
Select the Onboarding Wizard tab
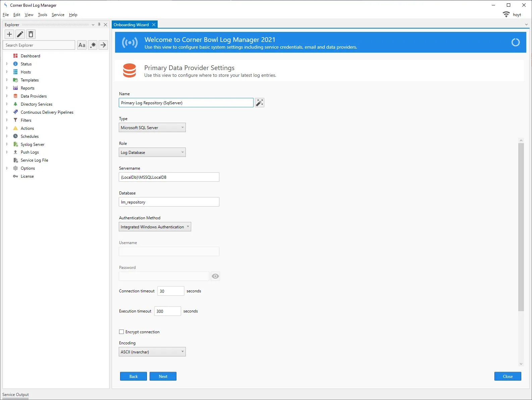click(x=131, y=25)
